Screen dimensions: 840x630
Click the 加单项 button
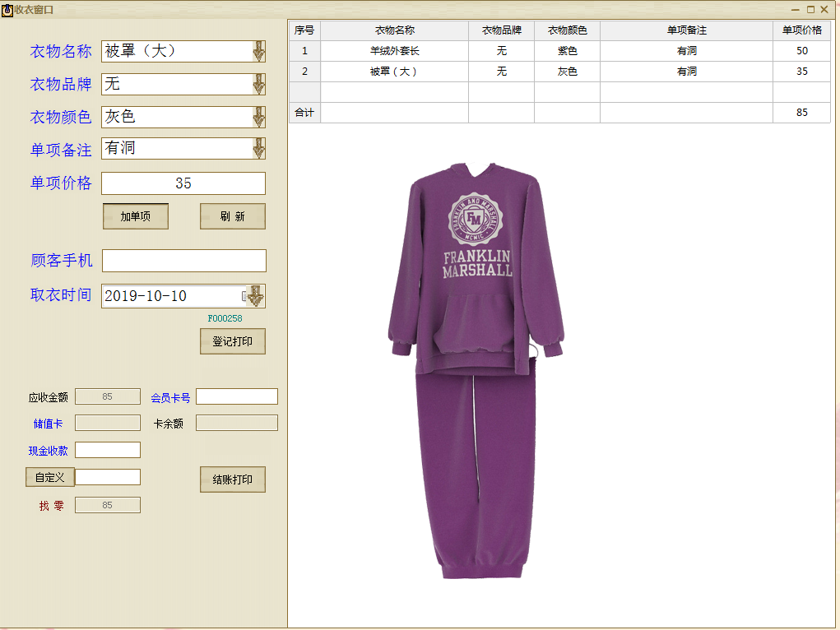click(136, 216)
